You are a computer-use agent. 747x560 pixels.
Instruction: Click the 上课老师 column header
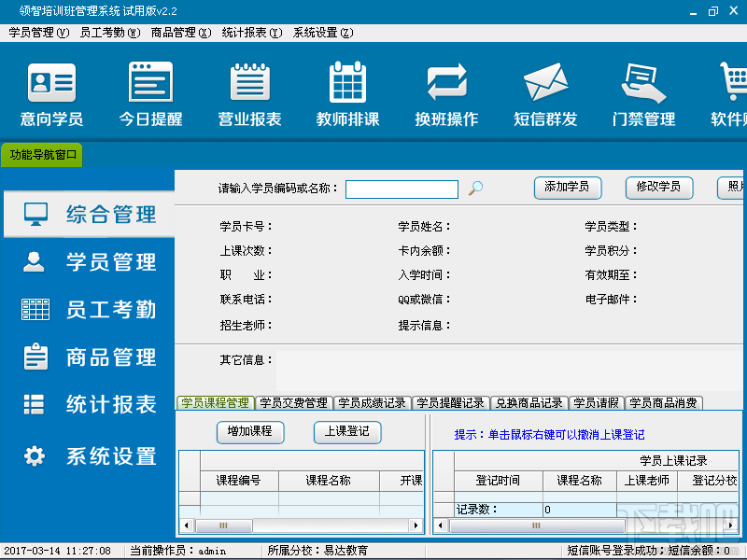(646, 481)
